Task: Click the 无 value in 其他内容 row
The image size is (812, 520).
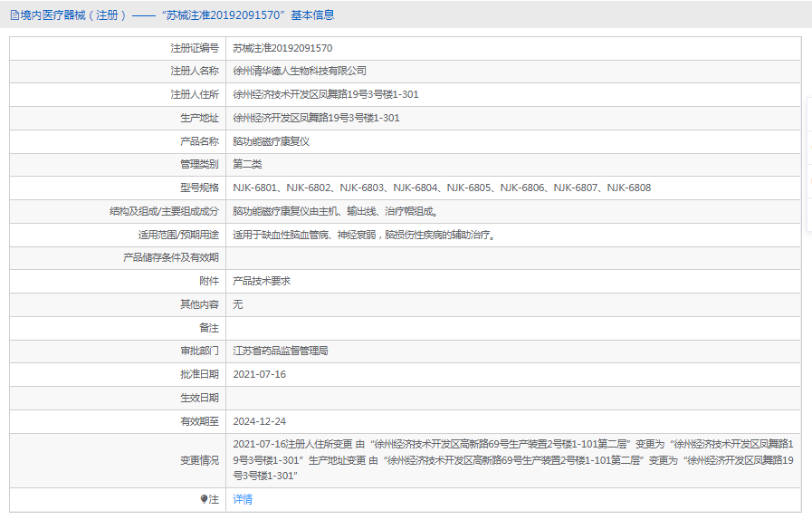Action: [x=238, y=304]
